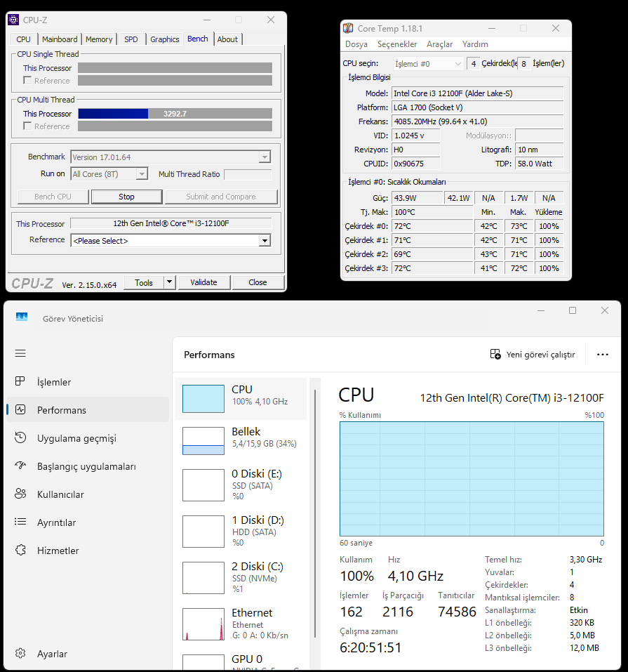Click the Task Manager app icon in title bar
Viewport: 628px width, 672px height.
[22, 317]
